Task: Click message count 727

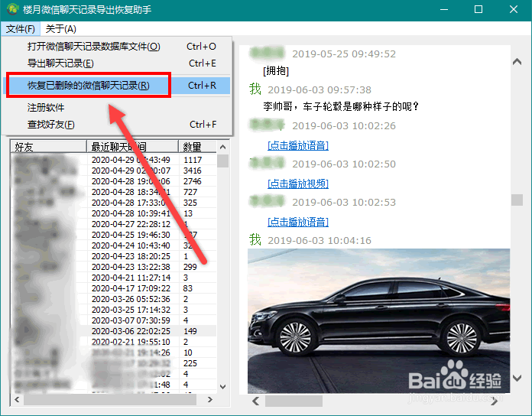Action: pos(190,192)
